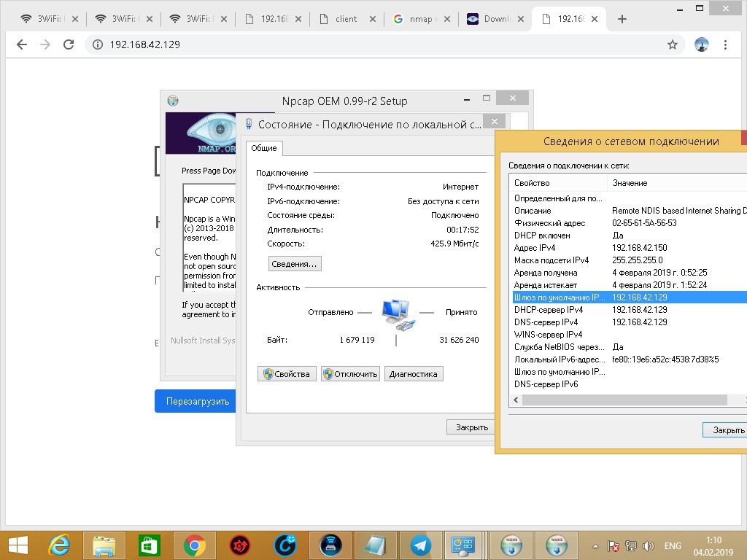747x560 pixels.
Task: Switch to the first 3WiFi tab
Action: click(x=49, y=19)
